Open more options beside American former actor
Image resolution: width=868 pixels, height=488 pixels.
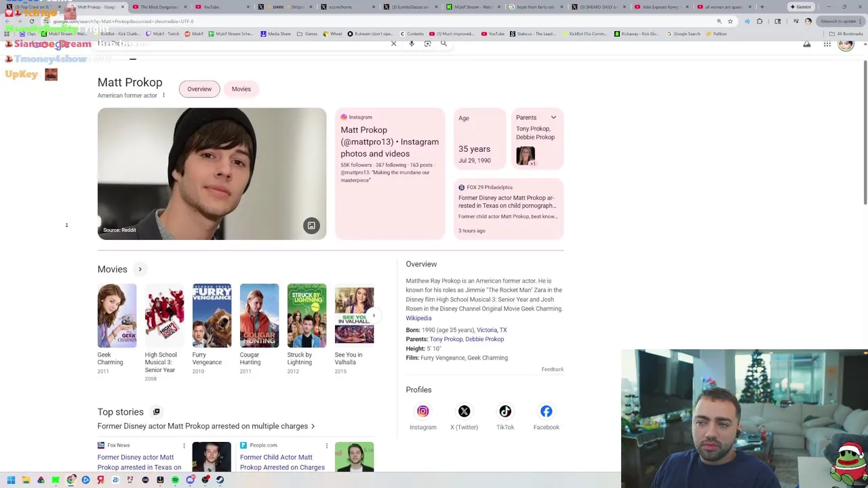[x=163, y=96]
